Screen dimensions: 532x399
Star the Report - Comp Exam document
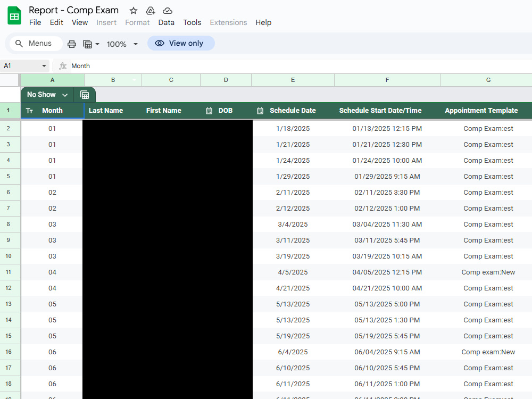(x=134, y=11)
